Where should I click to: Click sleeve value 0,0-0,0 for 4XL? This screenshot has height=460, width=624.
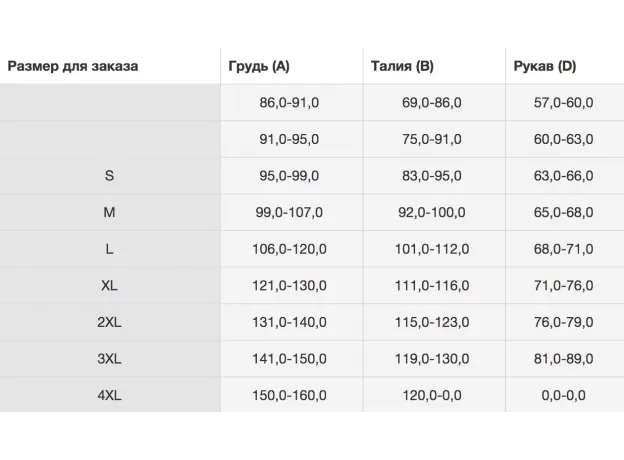pyautogui.click(x=563, y=395)
